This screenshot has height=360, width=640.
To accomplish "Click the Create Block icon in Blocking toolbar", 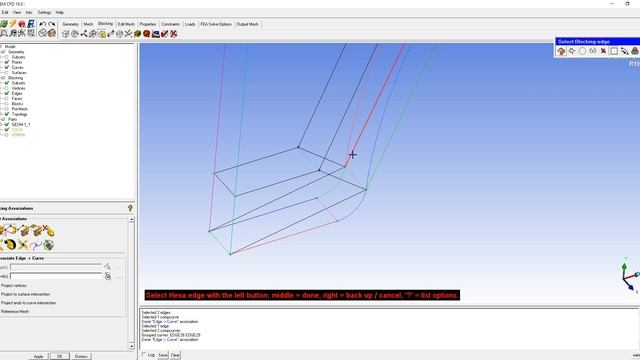I will [66, 34].
